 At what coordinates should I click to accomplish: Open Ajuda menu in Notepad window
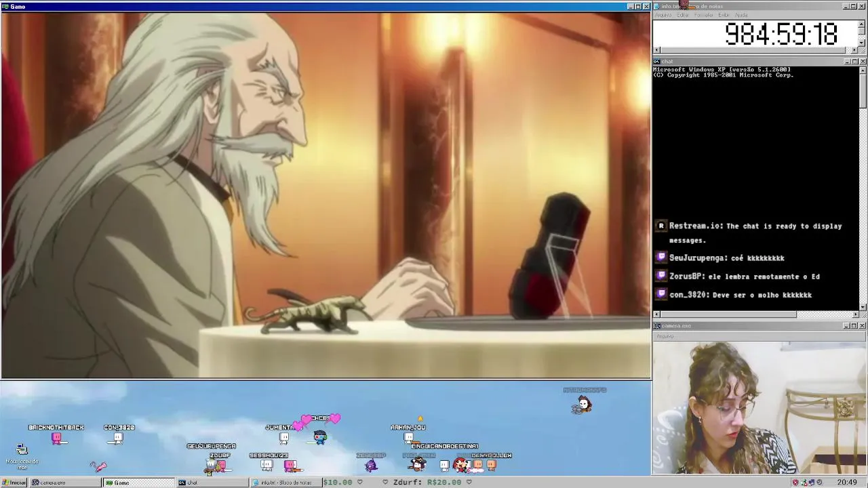741,15
